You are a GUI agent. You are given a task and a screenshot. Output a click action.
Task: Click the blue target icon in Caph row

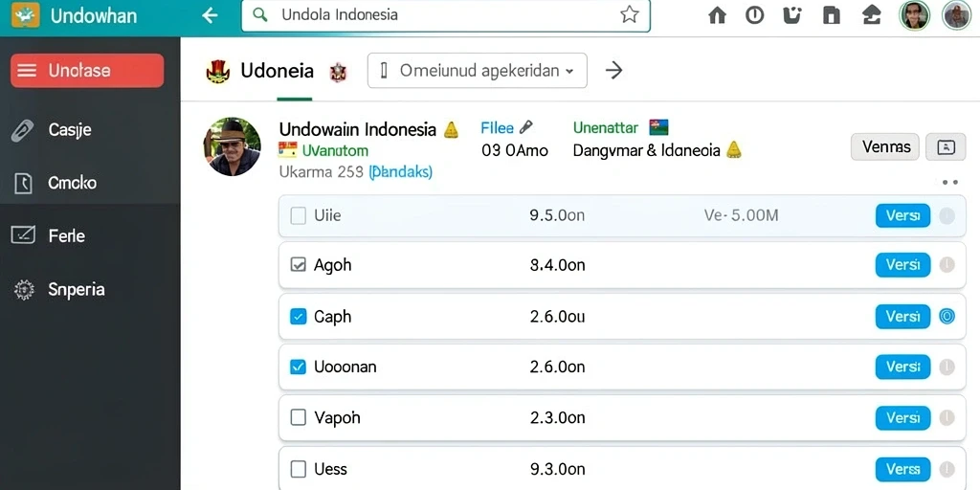click(x=947, y=317)
